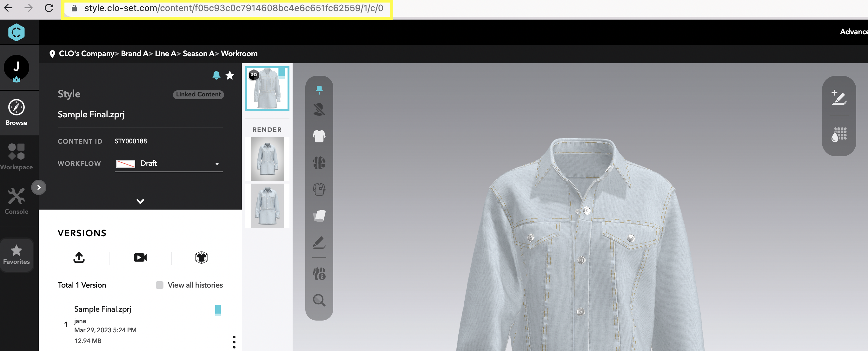Open the first render thumbnail
This screenshot has height=351, width=868.
coord(267,159)
